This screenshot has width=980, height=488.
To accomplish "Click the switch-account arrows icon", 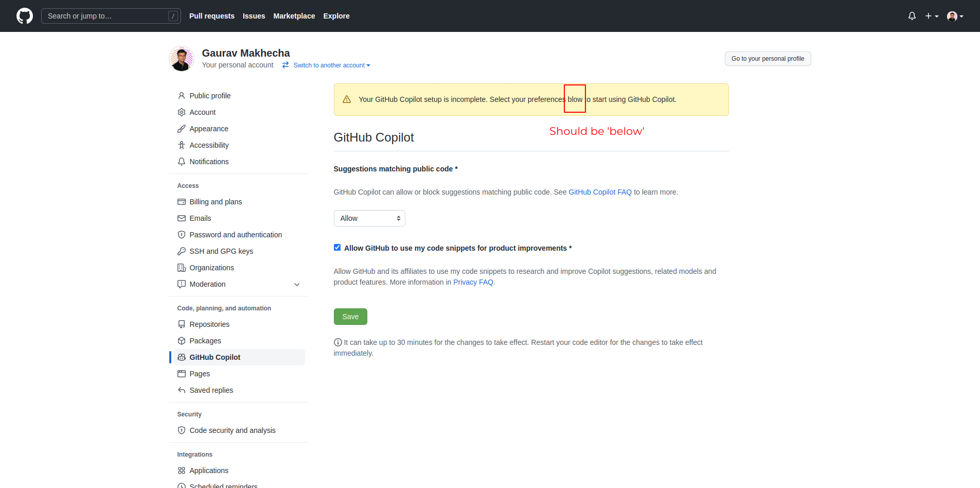I will 286,65.
